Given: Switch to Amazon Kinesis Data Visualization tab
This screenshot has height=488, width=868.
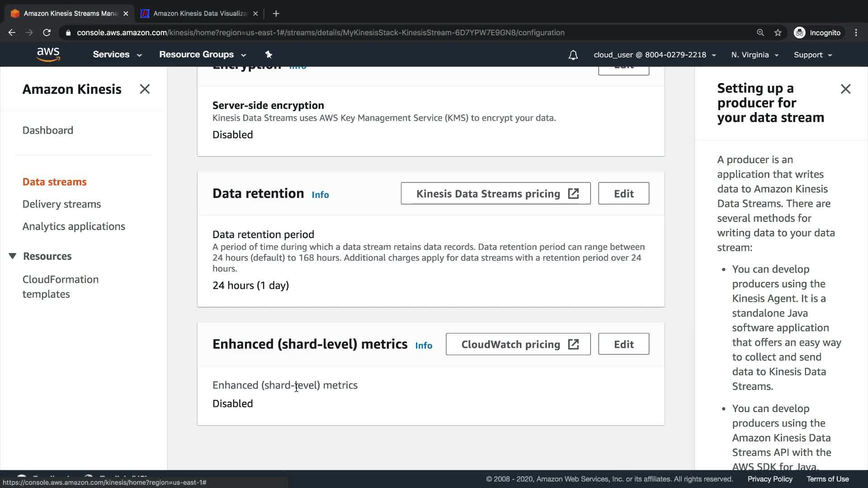Looking at the screenshot, I should coord(199,14).
